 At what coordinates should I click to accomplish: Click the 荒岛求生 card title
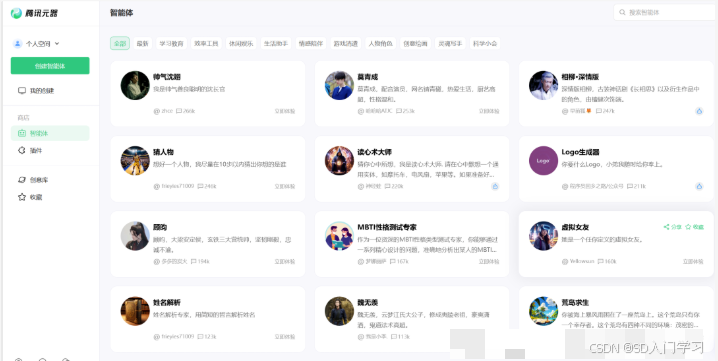(575, 302)
